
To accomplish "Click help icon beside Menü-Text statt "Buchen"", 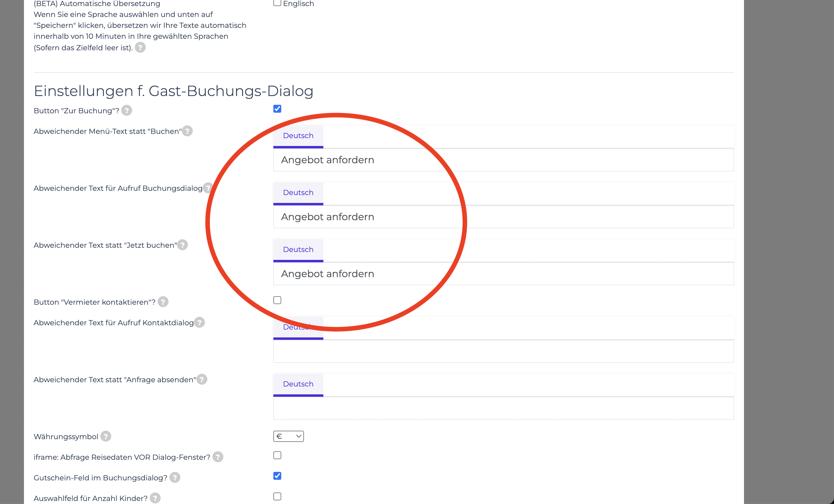I will point(187,131).
